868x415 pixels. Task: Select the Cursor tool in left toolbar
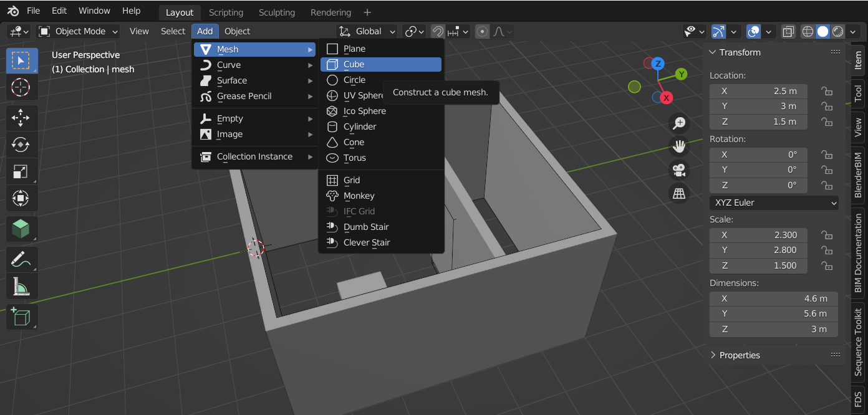pos(21,87)
